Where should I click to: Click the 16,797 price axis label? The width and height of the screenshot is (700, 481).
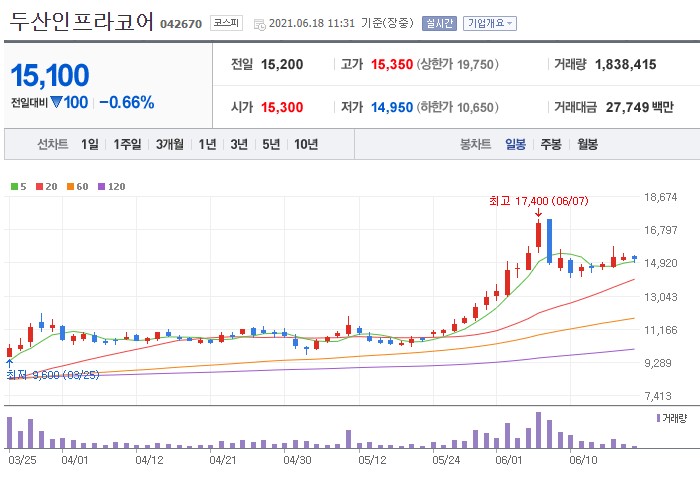pos(661,230)
